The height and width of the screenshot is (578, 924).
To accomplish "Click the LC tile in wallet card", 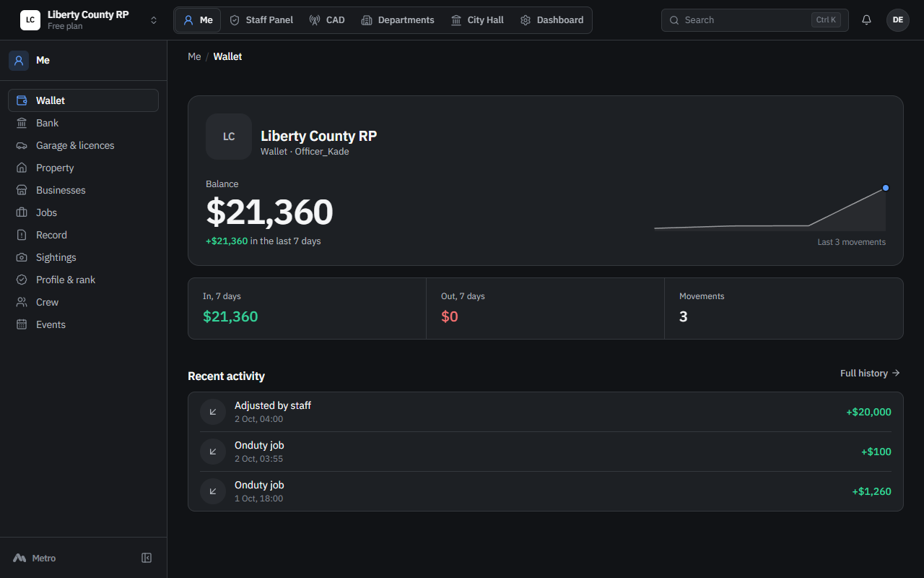I will pyautogui.click(x=229, y=137).
